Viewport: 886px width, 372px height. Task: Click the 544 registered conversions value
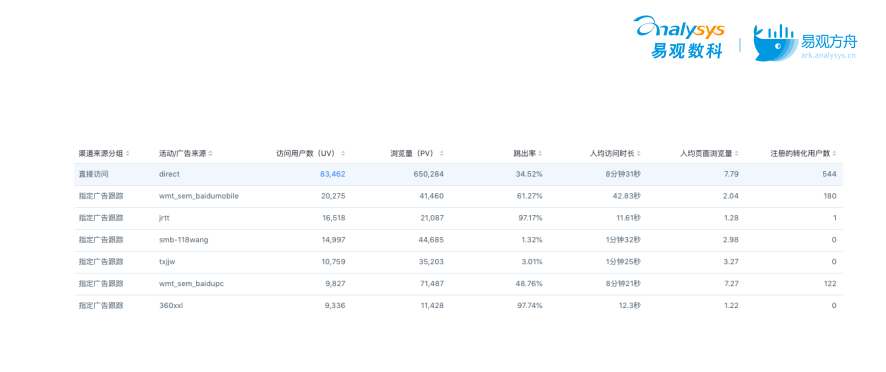coord(829,174)
